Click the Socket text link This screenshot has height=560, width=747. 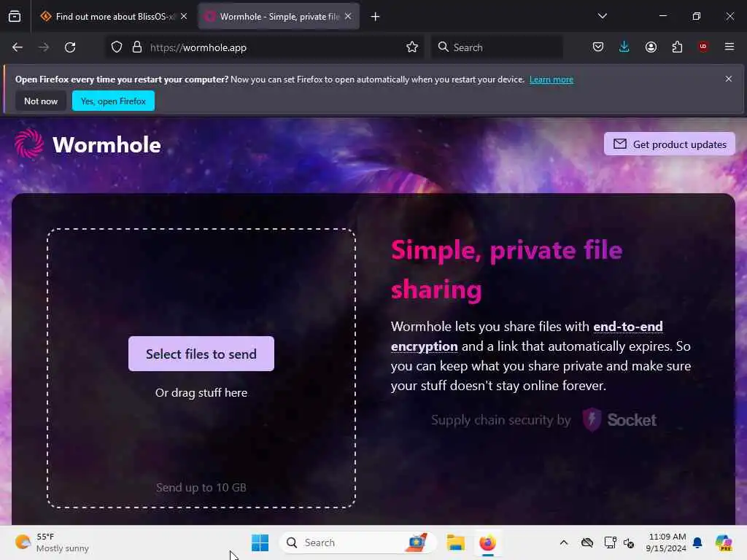632,419
